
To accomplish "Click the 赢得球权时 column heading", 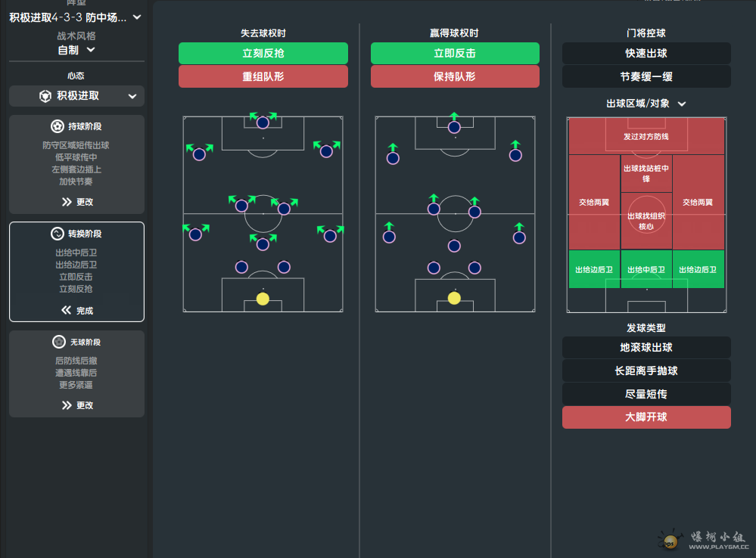I will tap(455, 33).
